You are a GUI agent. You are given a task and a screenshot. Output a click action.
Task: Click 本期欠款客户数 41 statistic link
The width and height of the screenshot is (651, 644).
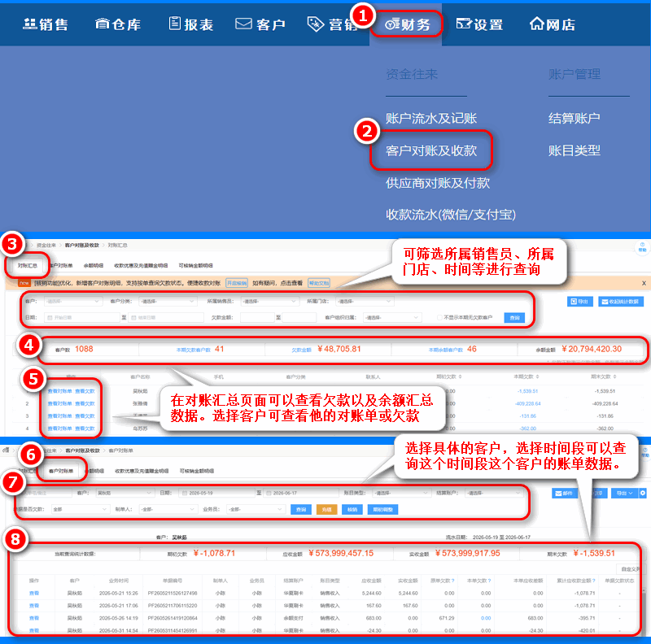click(200, 350)
